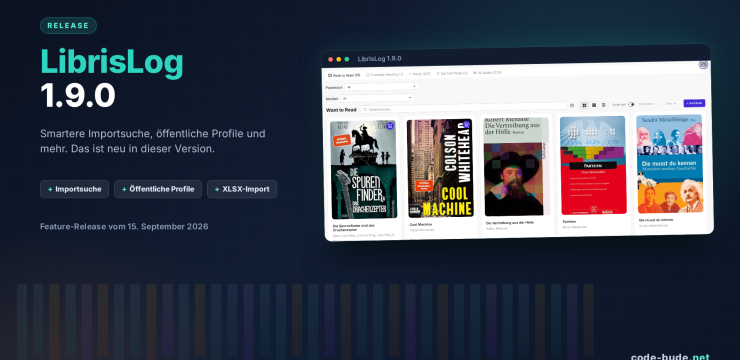Click the Want to Read list heading
This screenshot has width=740, height=360.
pos(341,110)
